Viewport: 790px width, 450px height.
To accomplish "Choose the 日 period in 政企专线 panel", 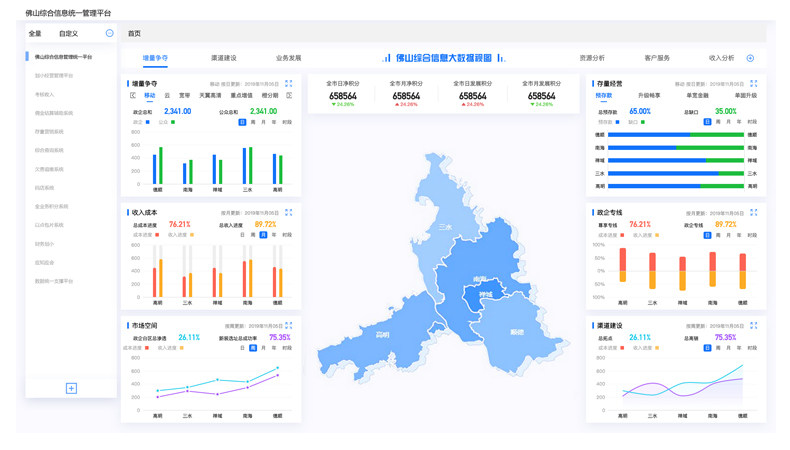I will (x=707, y=235).
